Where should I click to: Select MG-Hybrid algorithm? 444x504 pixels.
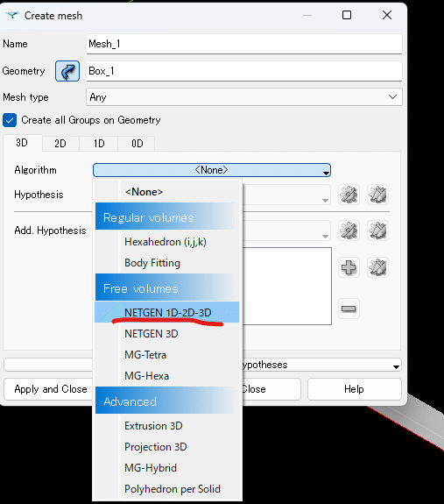pos(167,468)
